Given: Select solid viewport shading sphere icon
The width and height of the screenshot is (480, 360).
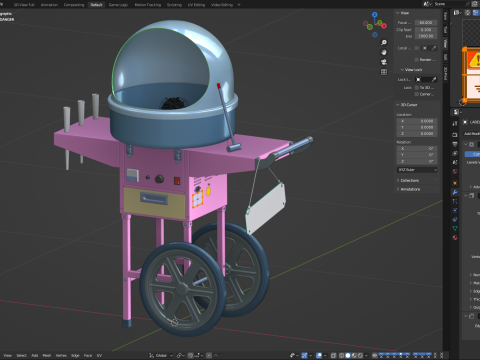Looking at the screenshot, I should (x=348, y=355).
